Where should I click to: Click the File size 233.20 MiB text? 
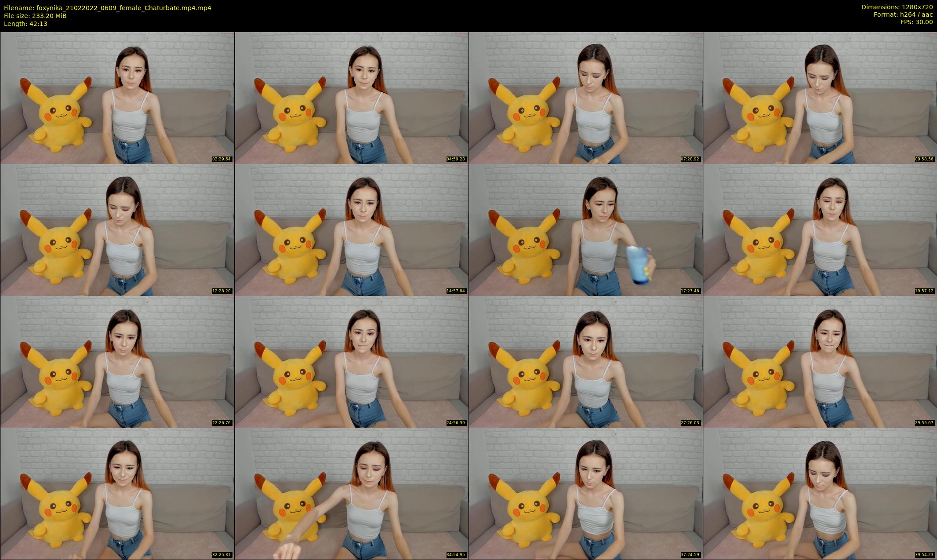point(35,16)
